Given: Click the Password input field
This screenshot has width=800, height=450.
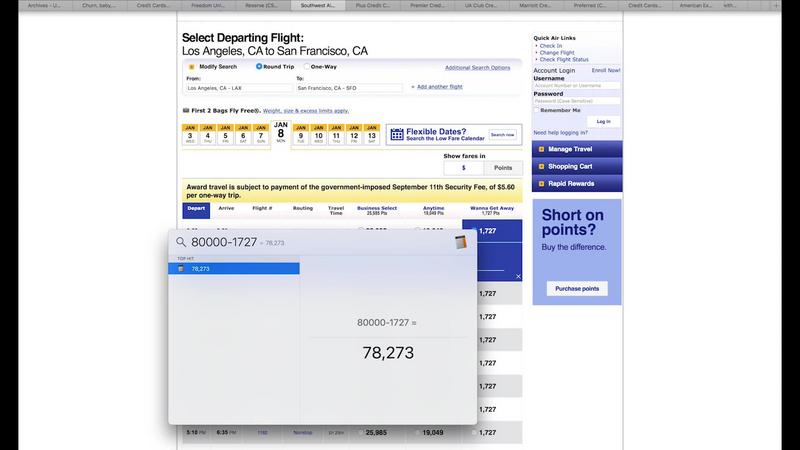Looking at the screenshot, I should [x=577, y=101].
